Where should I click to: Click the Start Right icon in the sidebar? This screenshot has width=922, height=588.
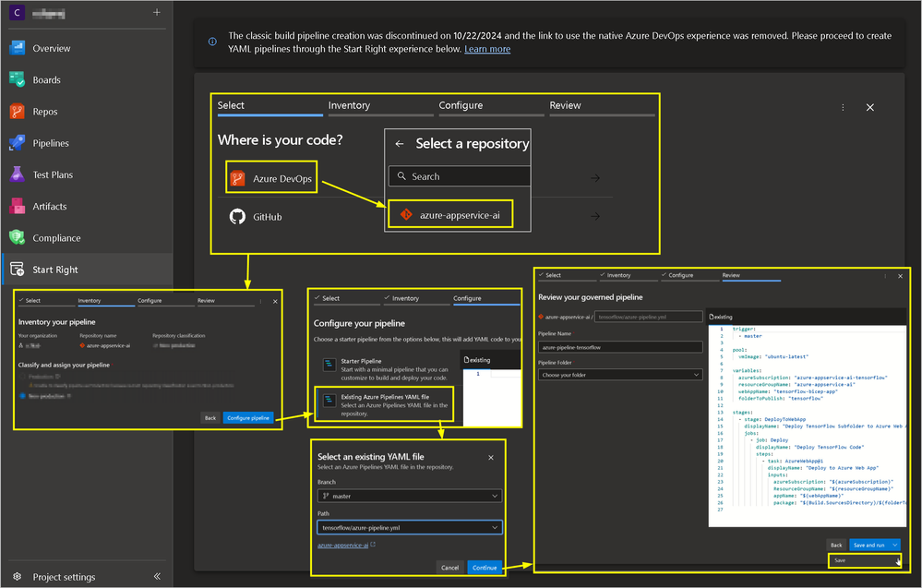click(17, 270)
